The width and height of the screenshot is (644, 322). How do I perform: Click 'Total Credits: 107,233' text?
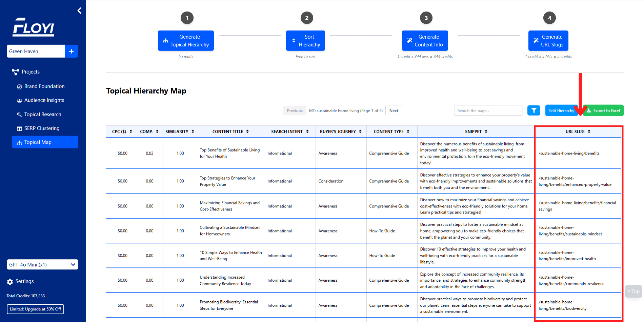pyautogui.click(x=26, y=296)
